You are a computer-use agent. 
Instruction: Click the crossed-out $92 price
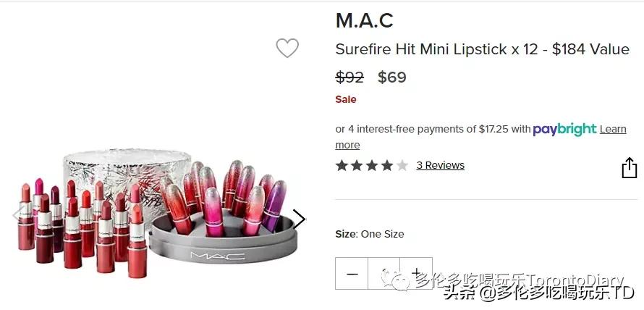[349, 77]
